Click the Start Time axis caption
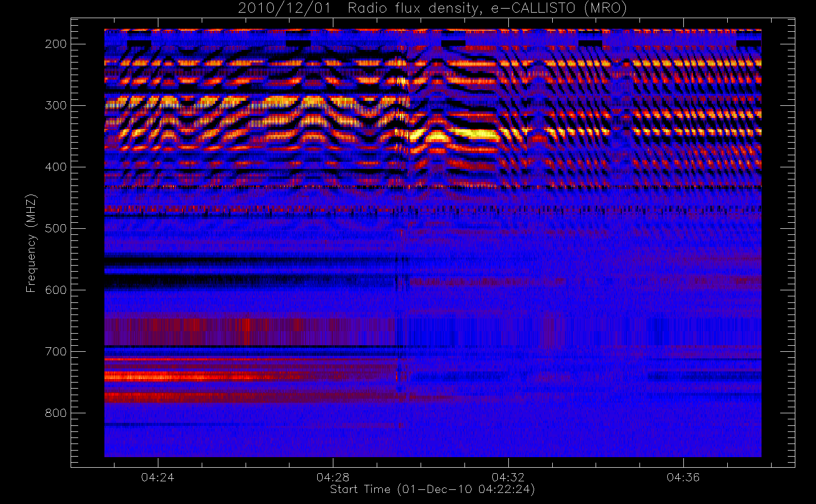 [x=432, y=489]
